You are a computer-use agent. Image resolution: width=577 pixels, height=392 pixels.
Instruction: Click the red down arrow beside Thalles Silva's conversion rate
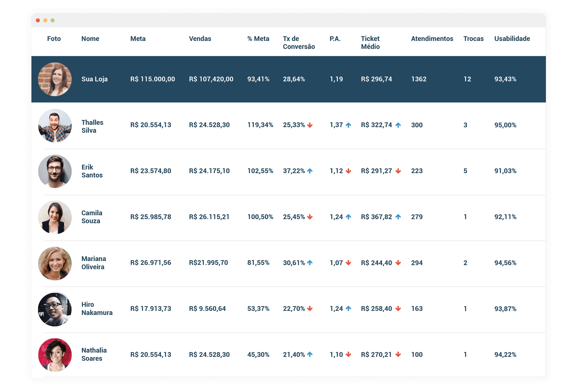[310, 125]
